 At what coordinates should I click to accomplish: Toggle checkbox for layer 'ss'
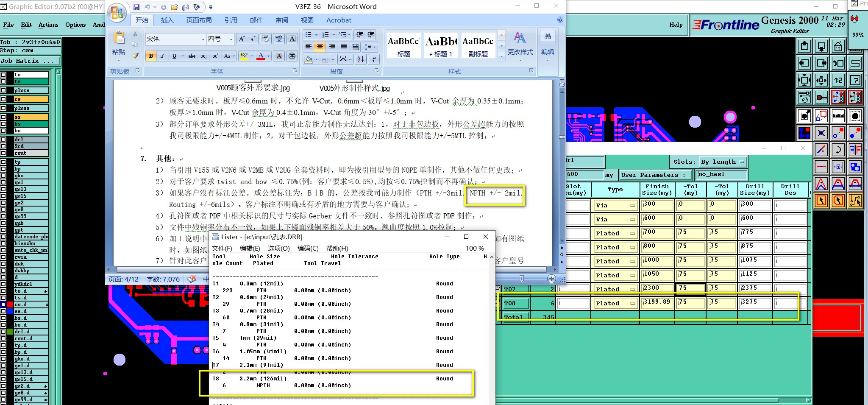click(3, 117)
